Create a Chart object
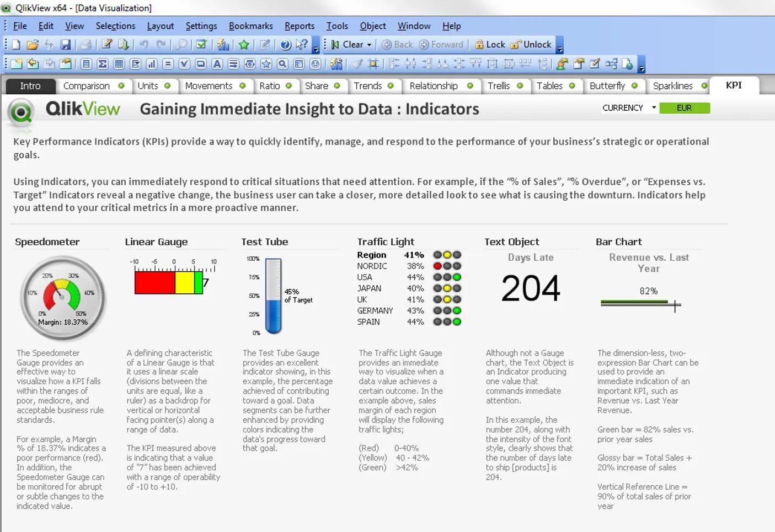Image resolution: width=775 pixels, height=532 pixels. pyautogui.click(x=152, y=64)
